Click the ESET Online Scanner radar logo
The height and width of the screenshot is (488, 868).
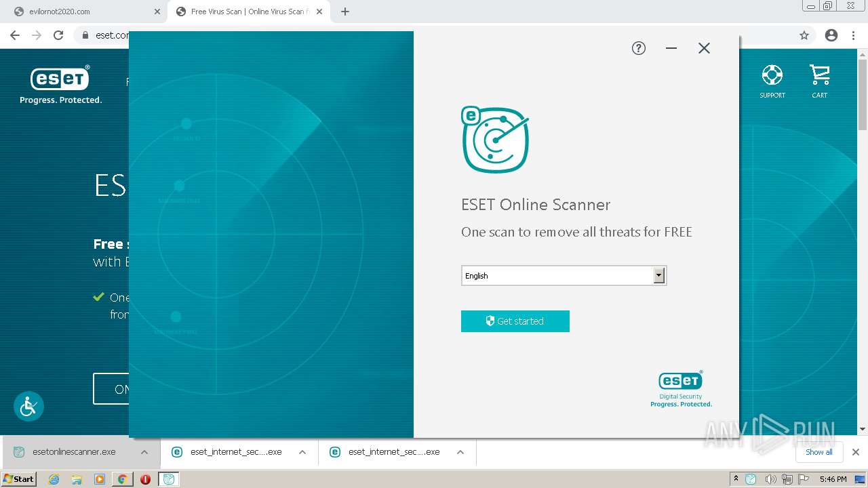click(x=495, y=139)
